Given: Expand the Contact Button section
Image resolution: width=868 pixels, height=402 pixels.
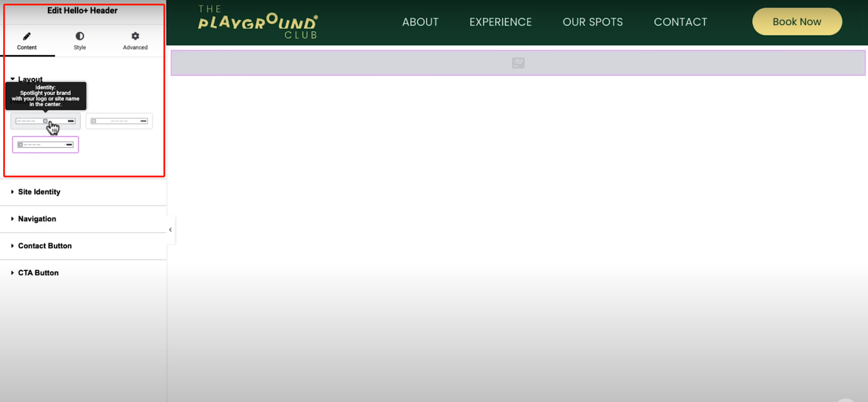Looking at the screenshot, I should pos(44,246).
